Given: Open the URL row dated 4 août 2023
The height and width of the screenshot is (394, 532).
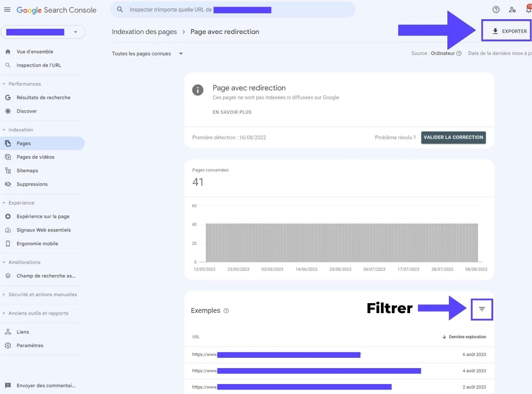Looking at the screenshot, I should tap(339, 371).
